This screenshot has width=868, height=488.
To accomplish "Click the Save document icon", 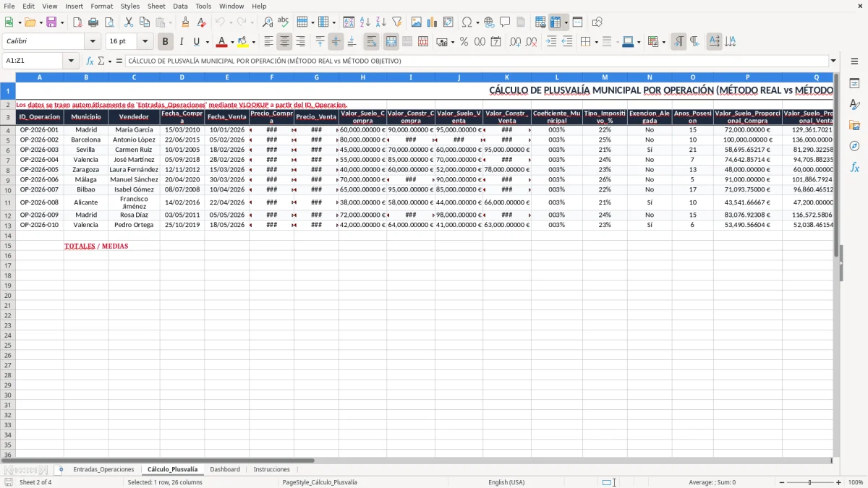I will 51,22.
